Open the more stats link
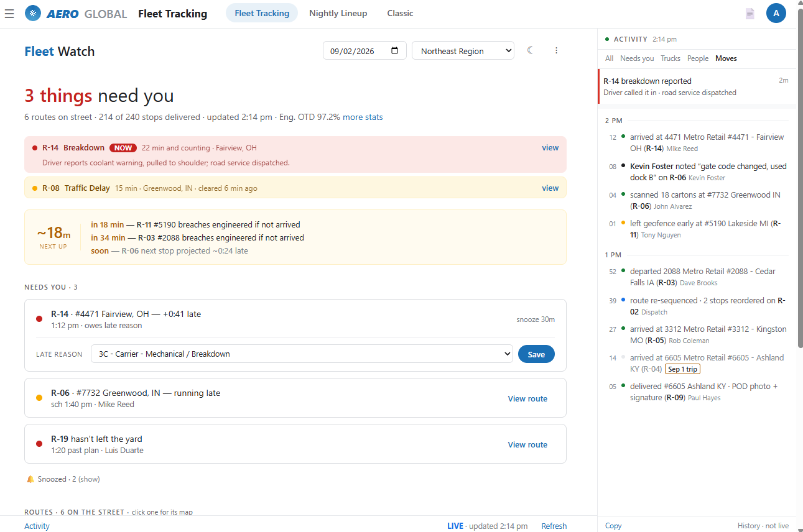 (x=363, y=117)
